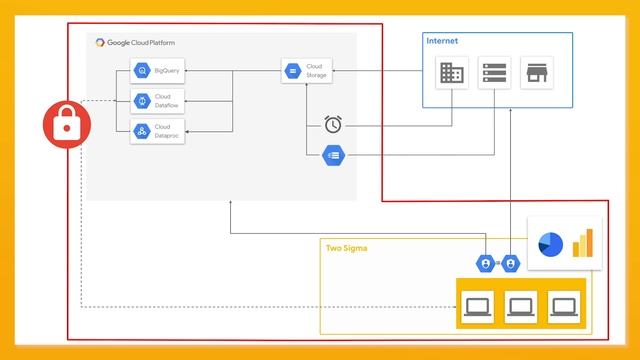Image resolution: width=640 pixels, height=360 pixels.
Task: Click the Google Cloud Platform logo
Action: pyautogui.click(x=100, y=42)
